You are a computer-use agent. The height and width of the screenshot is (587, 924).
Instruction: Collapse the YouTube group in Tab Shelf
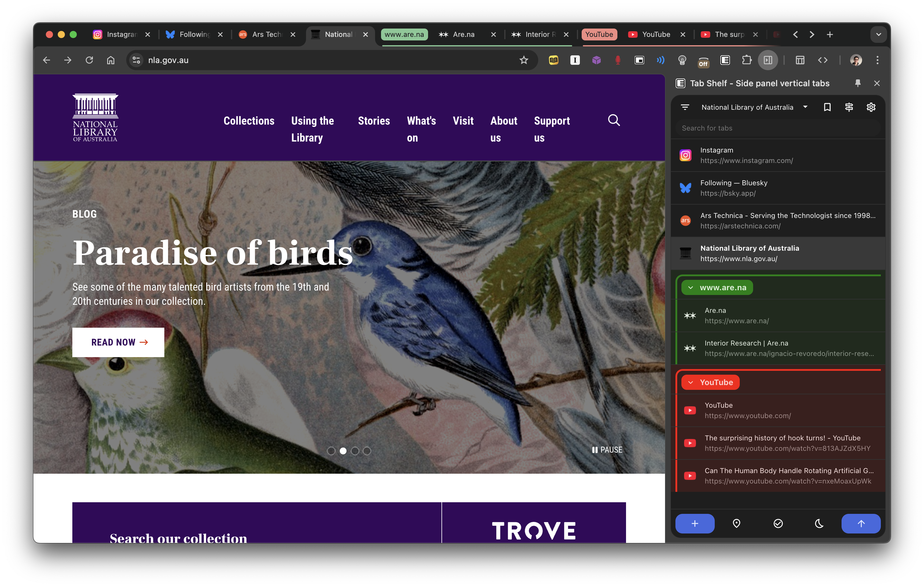[x=690, y=382]
